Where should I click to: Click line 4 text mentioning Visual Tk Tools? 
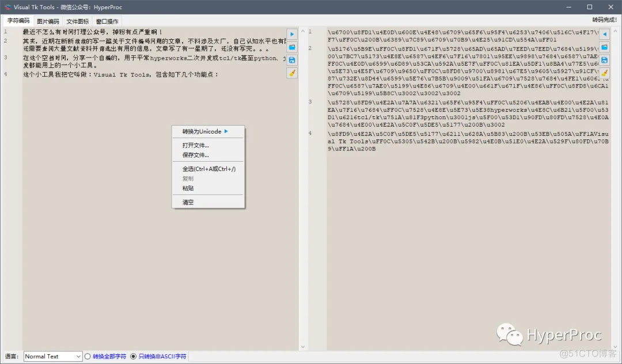[x=120, y=74]
